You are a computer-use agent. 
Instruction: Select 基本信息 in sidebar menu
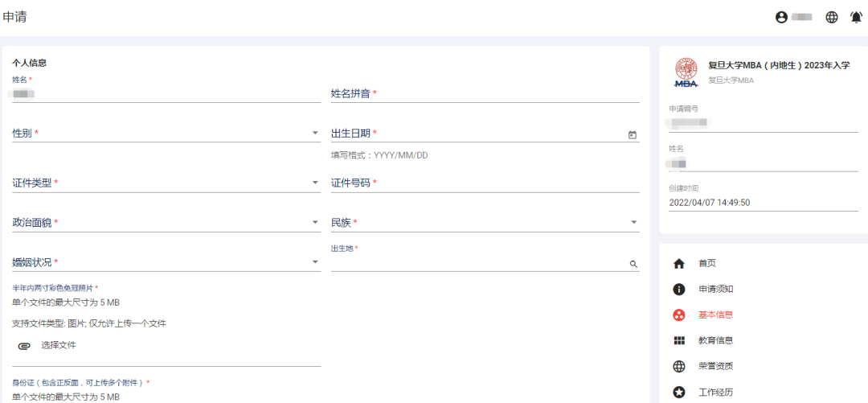[715, 315]
